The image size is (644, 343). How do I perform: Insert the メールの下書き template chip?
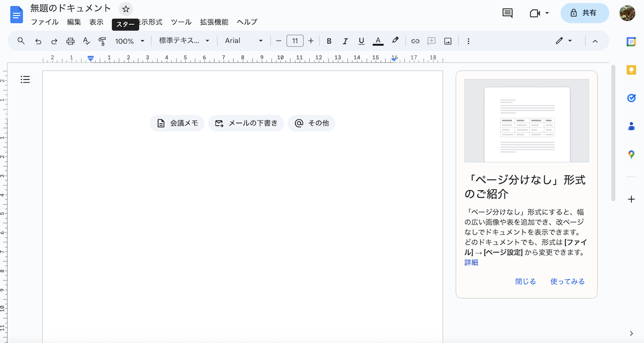(x=246, y=123)
